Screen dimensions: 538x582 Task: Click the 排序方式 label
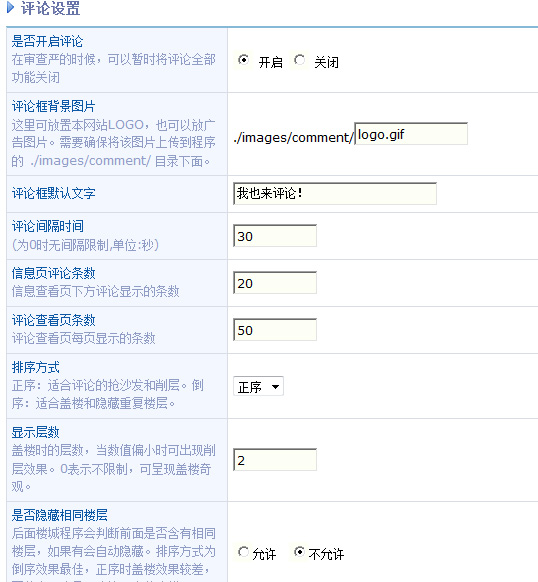35,367
